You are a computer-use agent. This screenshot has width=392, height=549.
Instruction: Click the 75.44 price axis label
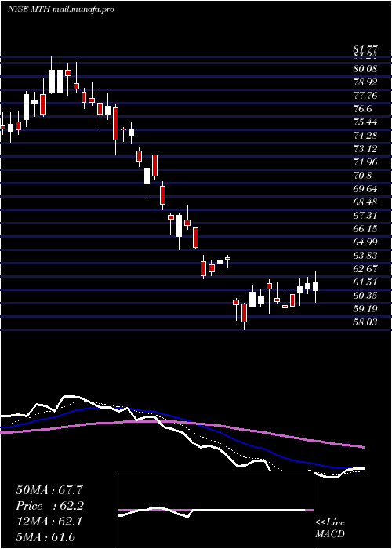[365, 122]
